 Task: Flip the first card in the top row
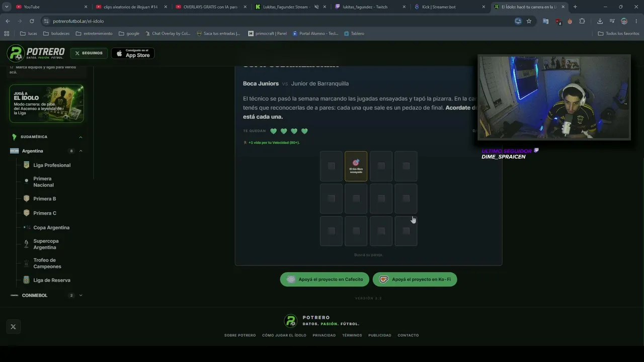(x=331, y=166)
